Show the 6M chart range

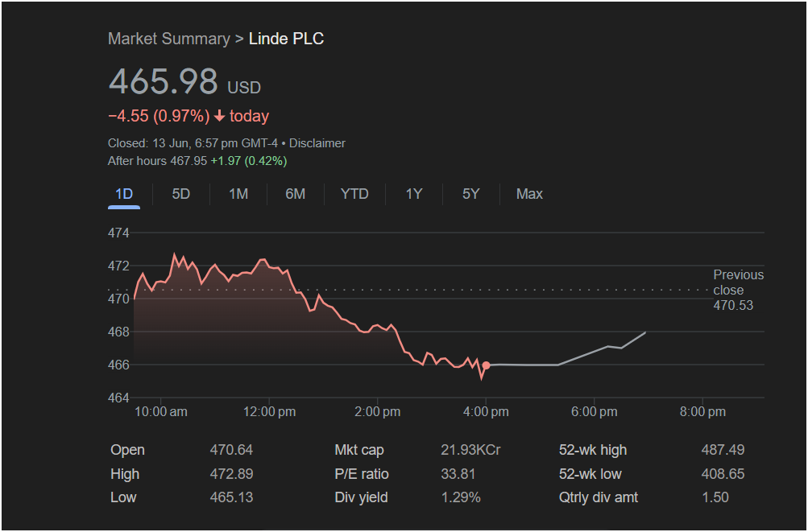coord(296,194)
